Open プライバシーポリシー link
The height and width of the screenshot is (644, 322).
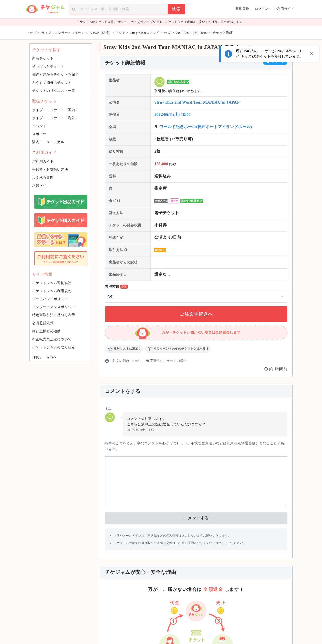click(x=50, y=299)
